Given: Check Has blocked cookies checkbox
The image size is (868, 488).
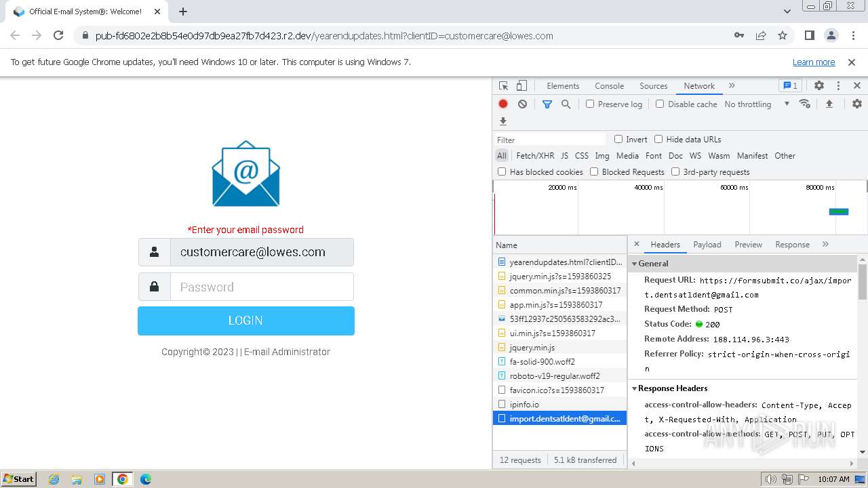Looking at the screenshot, I should coord(502,171).
